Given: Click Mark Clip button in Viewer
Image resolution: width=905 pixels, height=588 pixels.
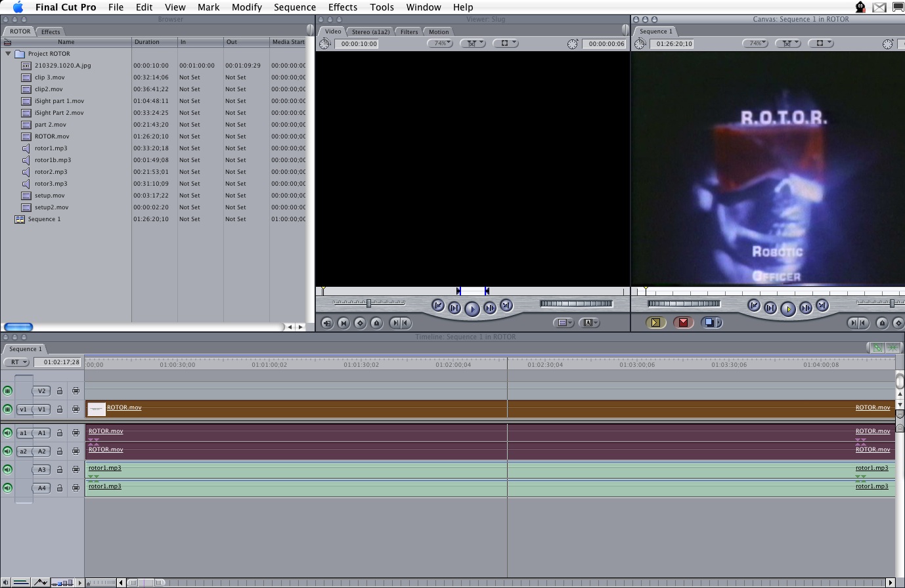Looking at the screenshot, I should (x=343, y=323).
